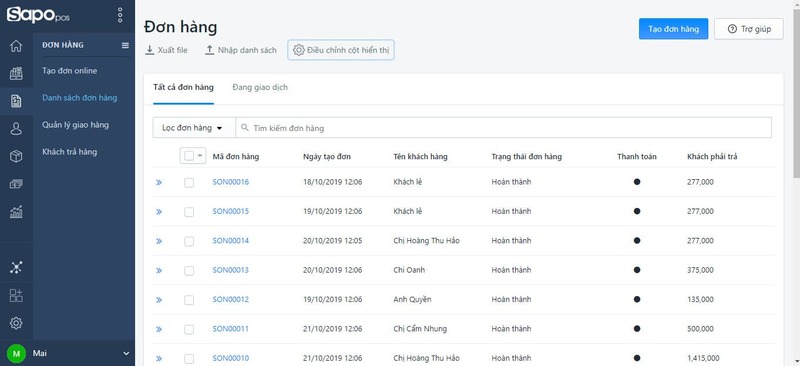This screenshot has width=800, height=366.
Task: Open the select-all checkbox dropdown arrow
Action: click(200, 156)
